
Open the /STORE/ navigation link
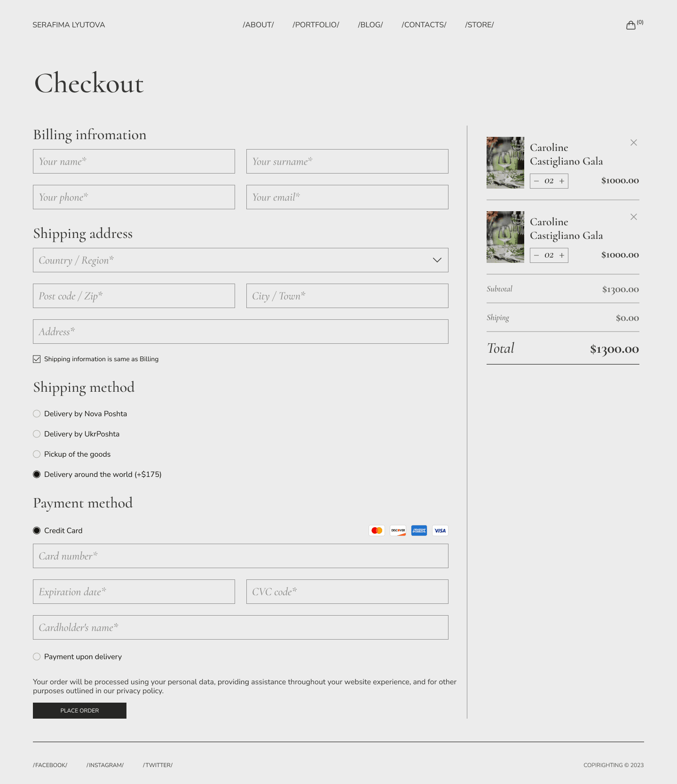479,25
